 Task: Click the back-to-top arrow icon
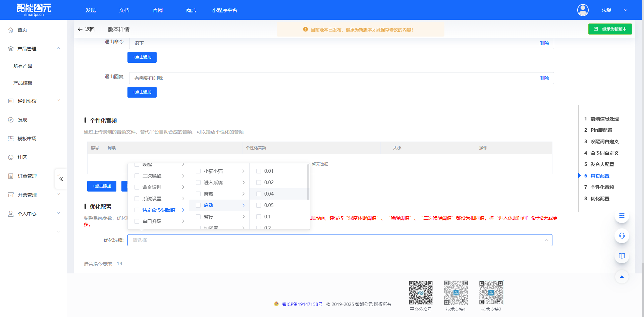pyautogui.click(x=622, y=276)
